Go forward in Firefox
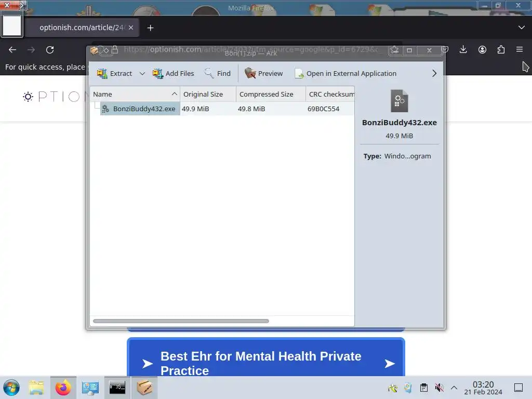This screenshot has height=399, width=532. coord(31,50)
